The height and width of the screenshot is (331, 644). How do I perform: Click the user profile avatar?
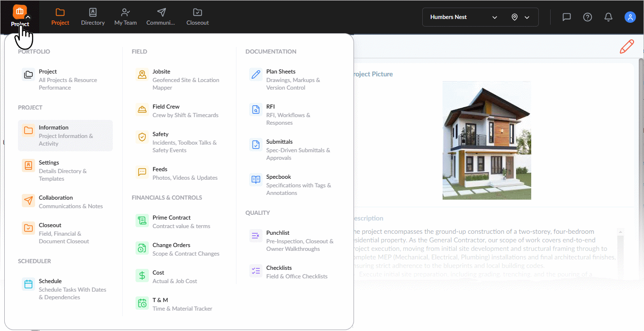click(x=630, y=17)
